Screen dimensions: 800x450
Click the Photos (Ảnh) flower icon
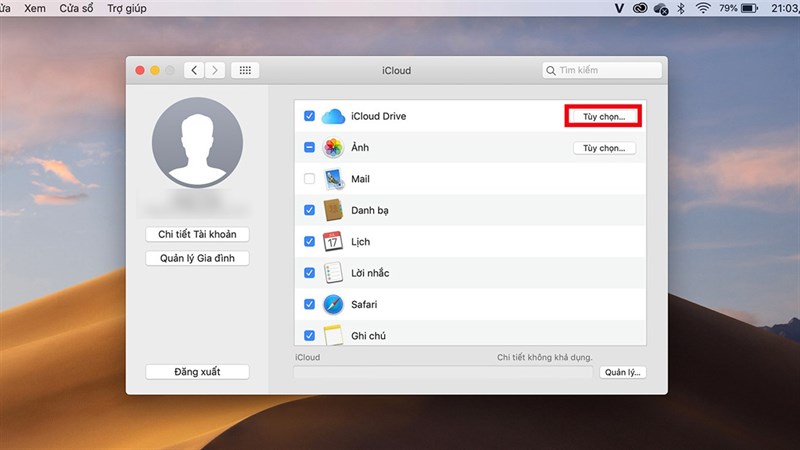(x=333, y=147)
